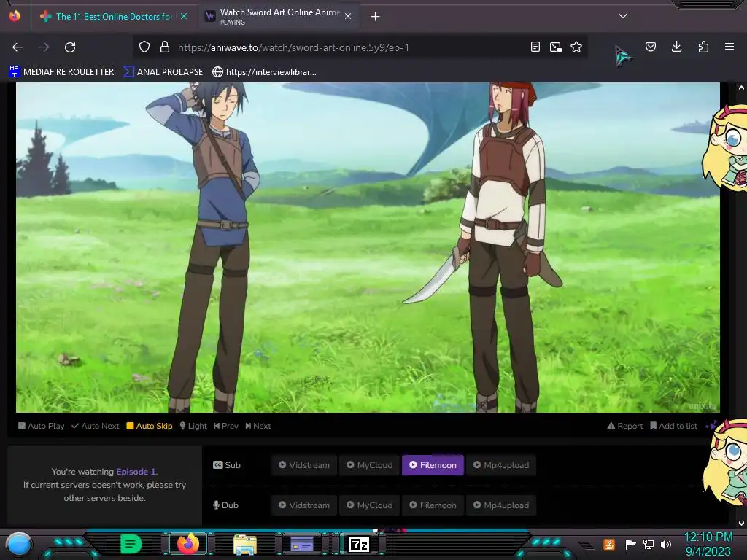Switch to The 11 Best Online Doctors tab

click(x=113, y=17)
